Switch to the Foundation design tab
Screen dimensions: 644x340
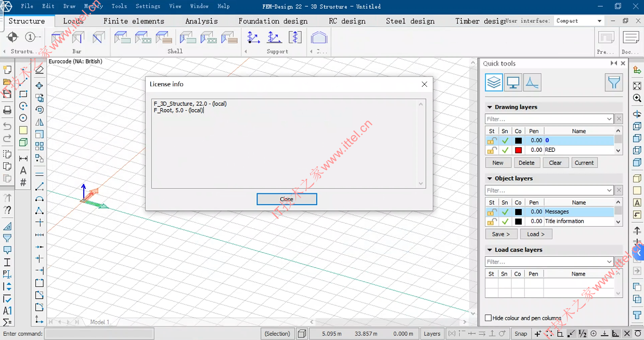tap(273, 21)
